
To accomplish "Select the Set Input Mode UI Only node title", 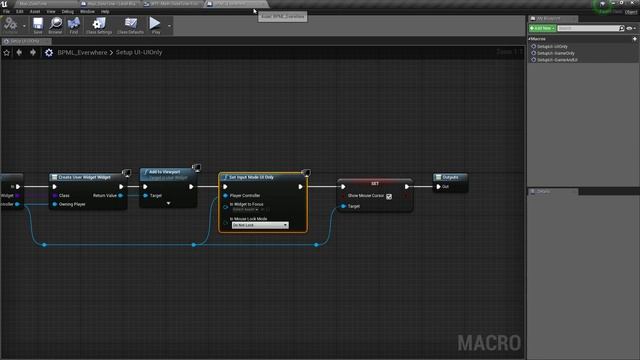I will pos(251,177).
